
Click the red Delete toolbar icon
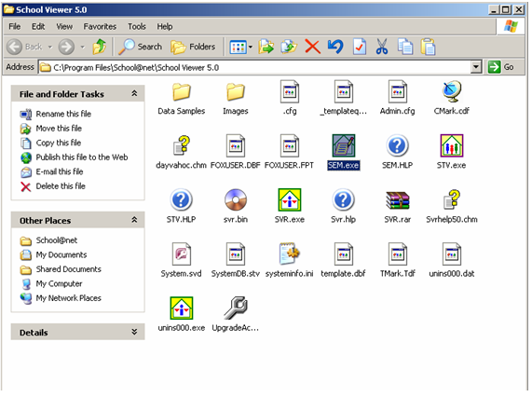coord(312,47)
